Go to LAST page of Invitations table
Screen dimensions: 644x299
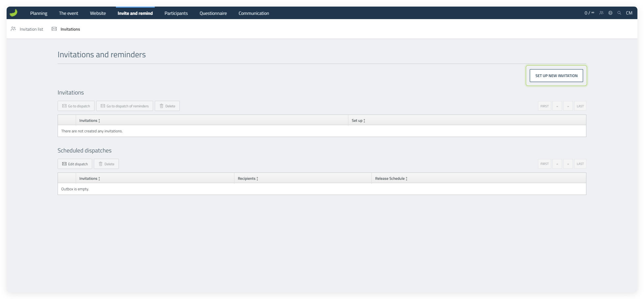(580, 106)
